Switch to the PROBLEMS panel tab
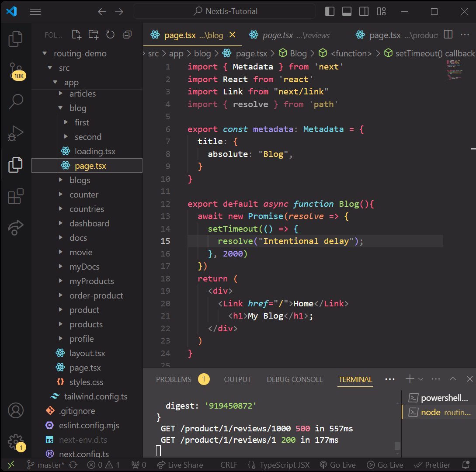The height and width of the screenshot is (472, 476). (x=174, y=379)
